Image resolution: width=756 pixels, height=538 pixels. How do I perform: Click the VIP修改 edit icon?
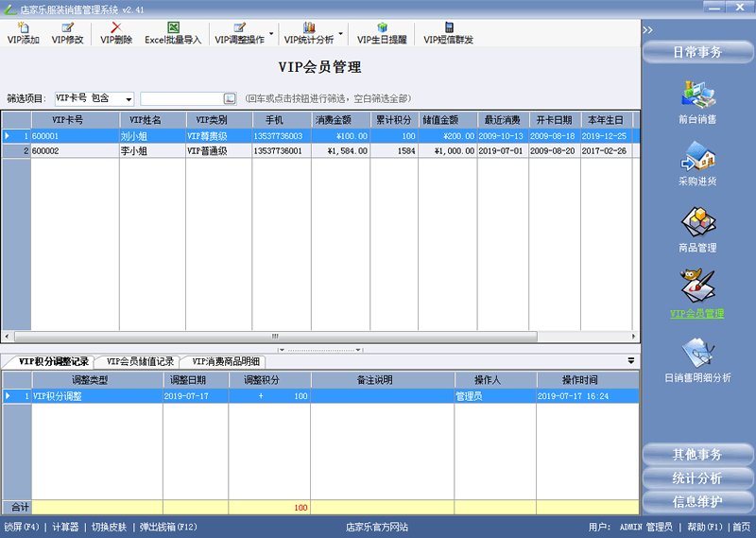pyautogui.click(x=67, y=28)
